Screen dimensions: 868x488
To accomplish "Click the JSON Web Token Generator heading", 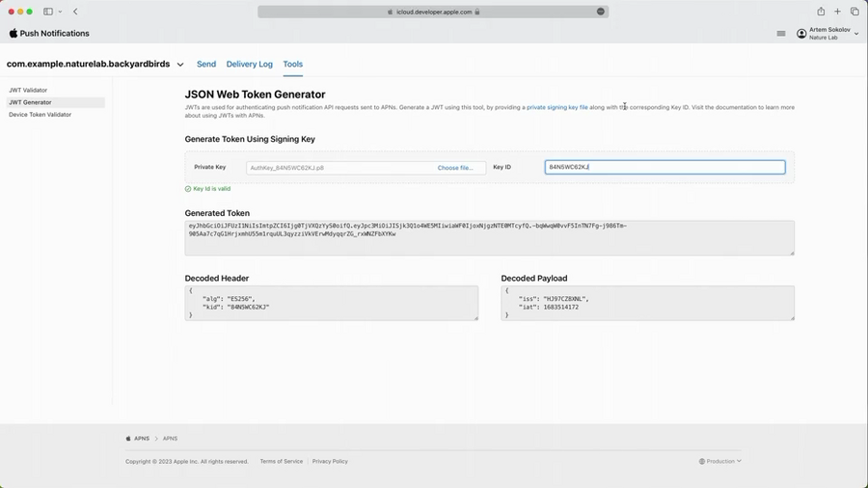I will click(x=255, y=95).
